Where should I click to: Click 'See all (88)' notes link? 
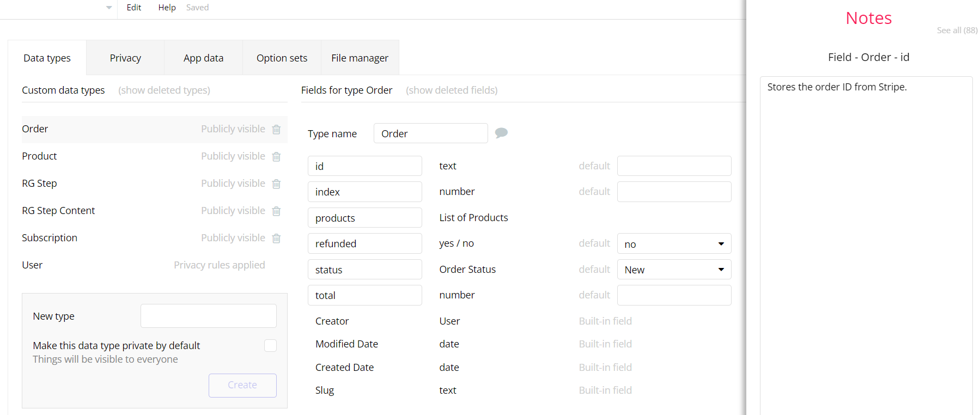click(x=957, y=30)
